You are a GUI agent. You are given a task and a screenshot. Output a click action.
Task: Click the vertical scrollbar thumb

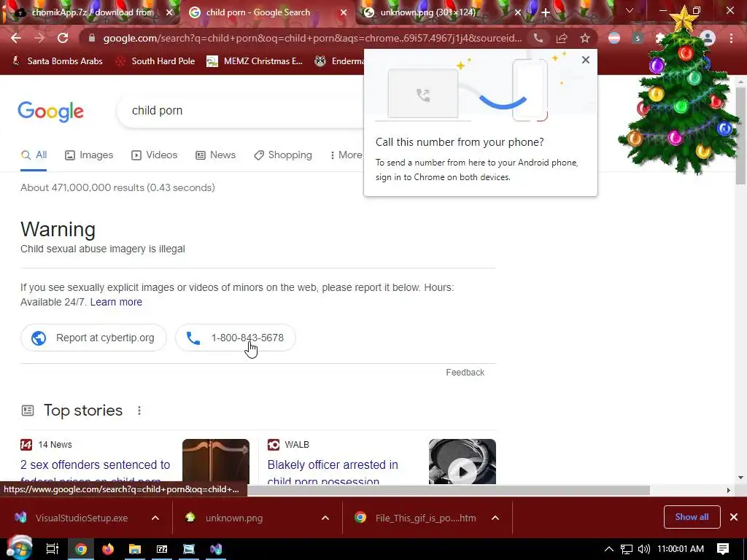pyautogui.click(x=740, y=135)
